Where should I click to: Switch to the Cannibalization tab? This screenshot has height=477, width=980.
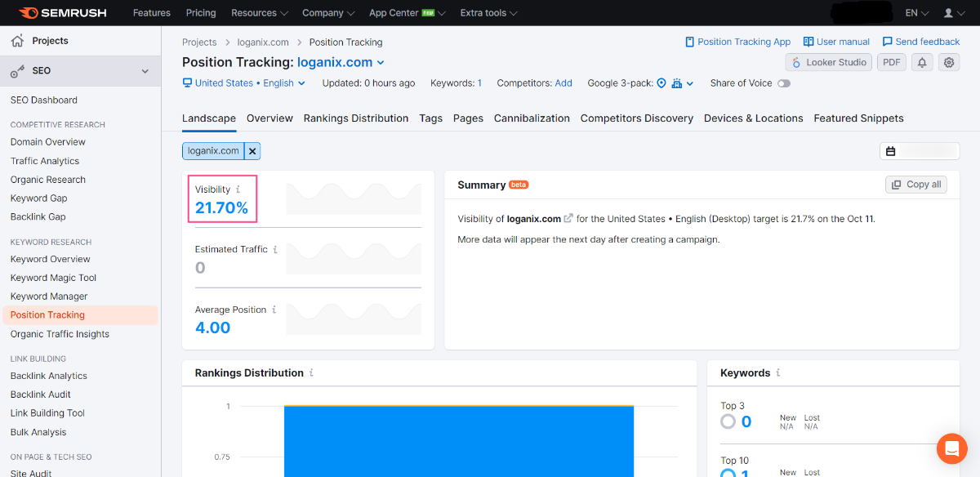pyautogui.click(x=532, y=118)
